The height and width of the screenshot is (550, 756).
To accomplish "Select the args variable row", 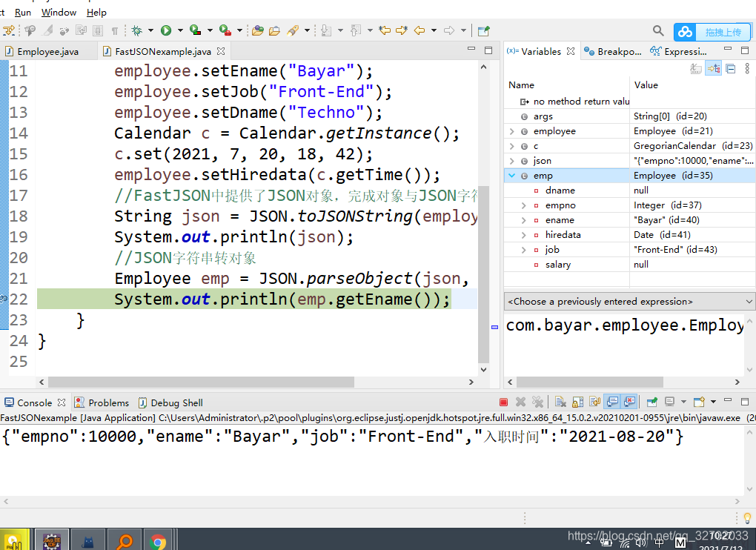I will pyautogui.click(x=629, y=116).
